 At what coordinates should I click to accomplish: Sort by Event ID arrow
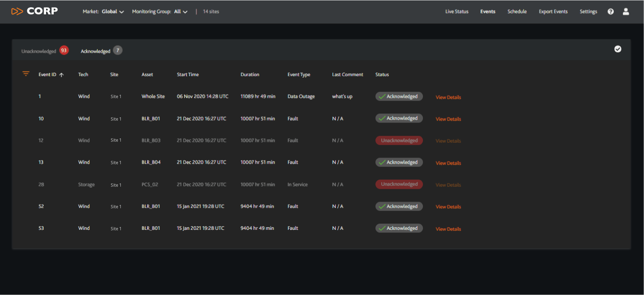point(61,75)
